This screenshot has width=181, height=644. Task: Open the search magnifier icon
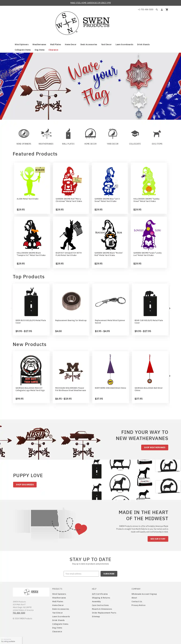tap(157, 10)
